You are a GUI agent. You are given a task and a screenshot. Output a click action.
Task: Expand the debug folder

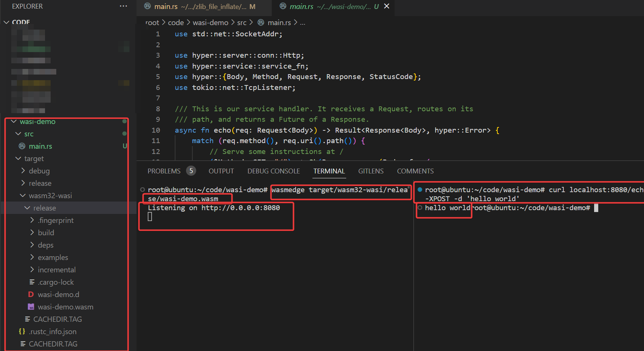coord(23,171)
